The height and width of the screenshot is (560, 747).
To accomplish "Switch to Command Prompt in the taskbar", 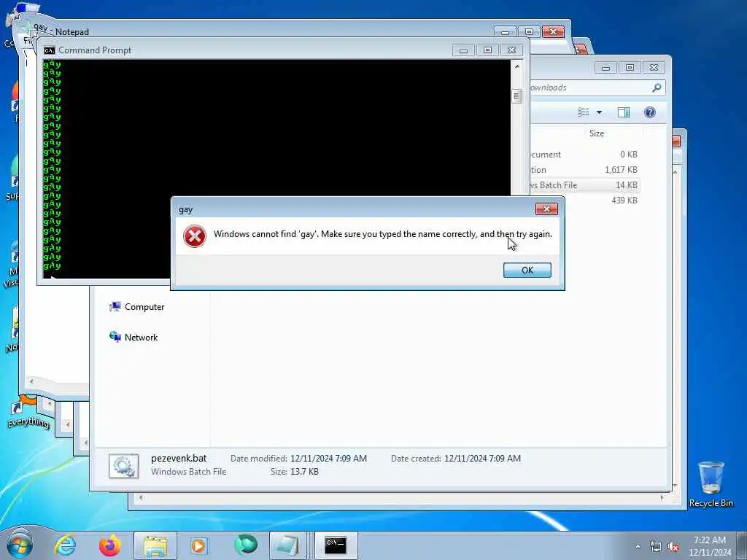I will click(x=336, y=545).
